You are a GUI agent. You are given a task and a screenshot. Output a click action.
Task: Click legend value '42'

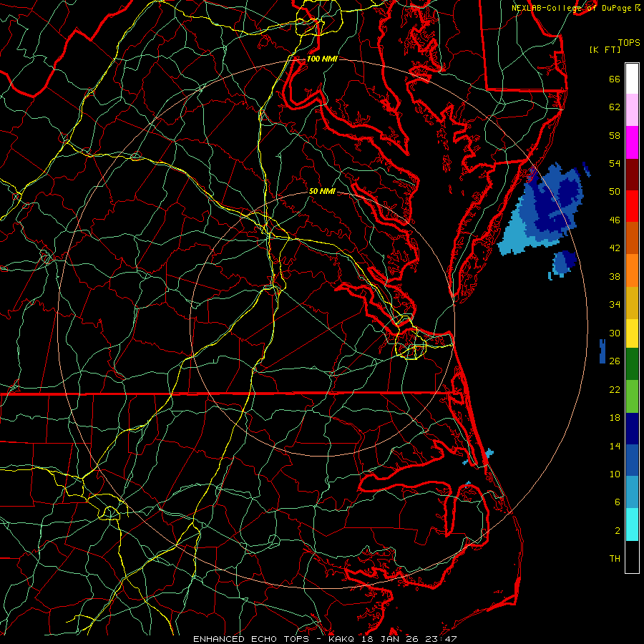615,248
